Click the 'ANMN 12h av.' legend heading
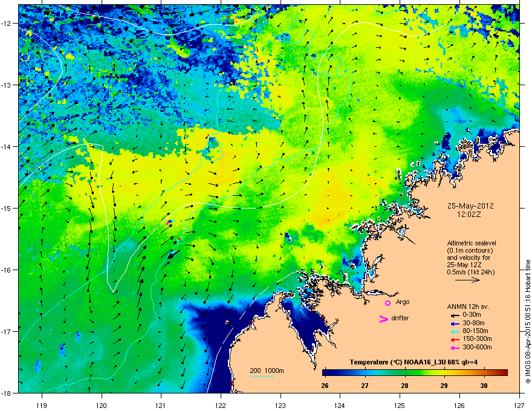 point(468,306)
